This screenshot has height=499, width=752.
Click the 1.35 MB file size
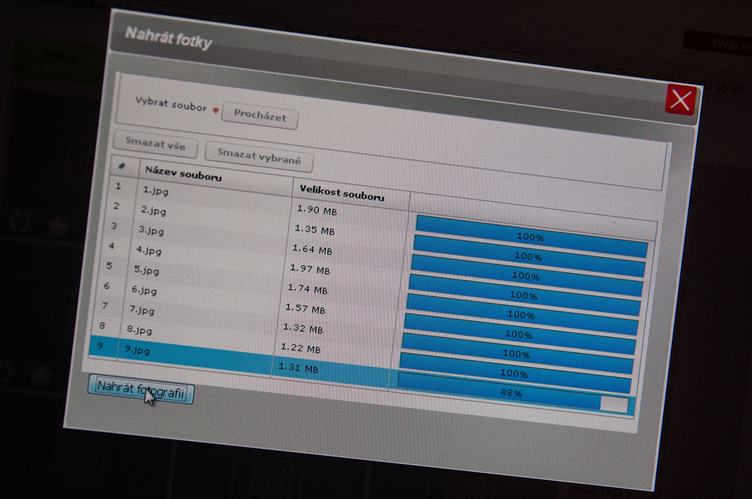(314, 229)
